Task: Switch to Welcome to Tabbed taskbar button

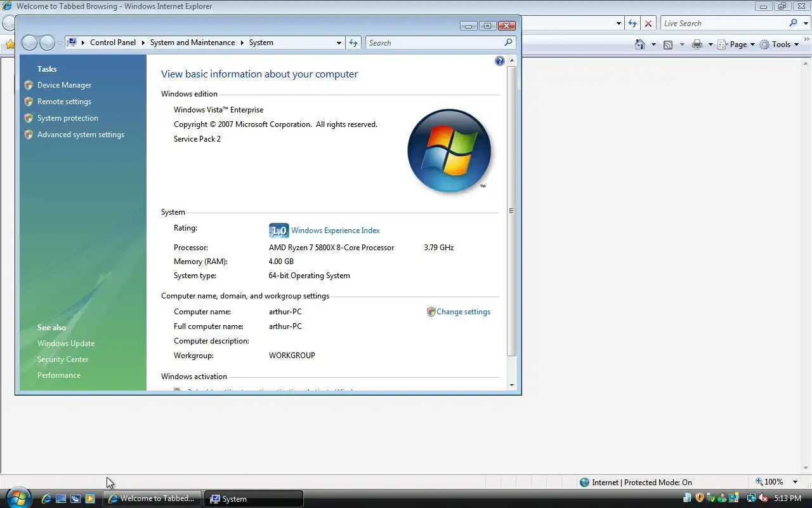Action: 153,498
